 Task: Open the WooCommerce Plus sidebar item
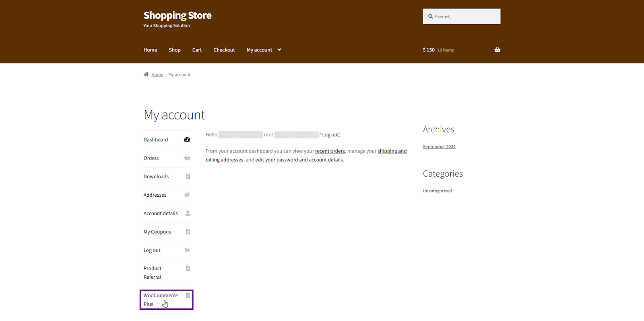161,300
